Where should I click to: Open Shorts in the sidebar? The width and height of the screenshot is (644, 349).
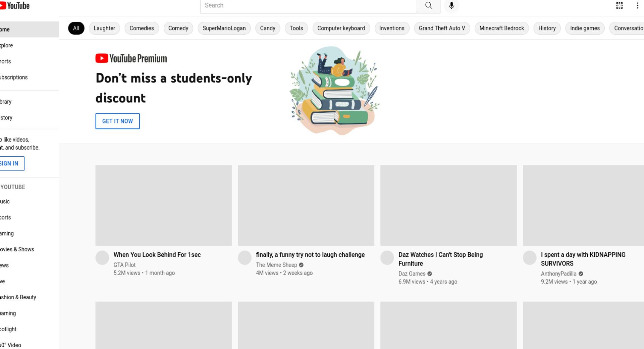click(x=30, y=61)
